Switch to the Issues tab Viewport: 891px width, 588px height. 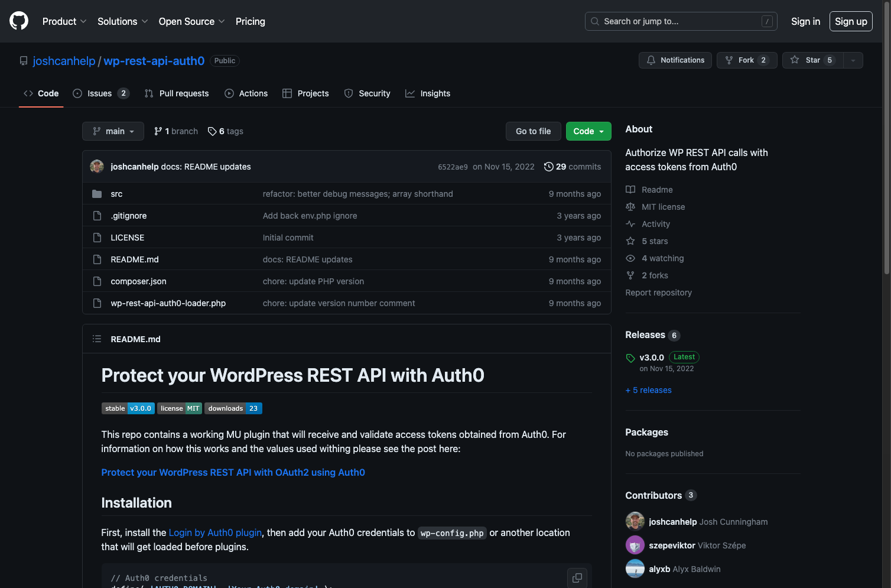pyautogui.click(x=101, y=93)
